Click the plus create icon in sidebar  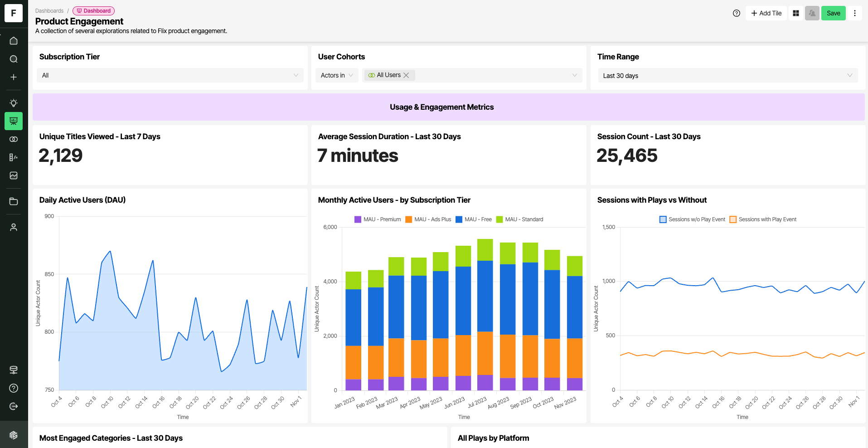point(14,77)
